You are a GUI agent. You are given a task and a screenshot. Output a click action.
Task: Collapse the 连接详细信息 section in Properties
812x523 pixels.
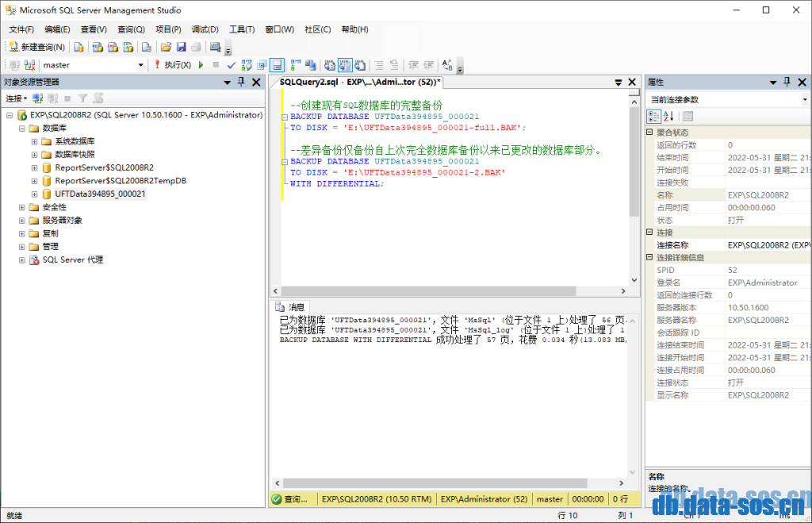click(649, 257)
